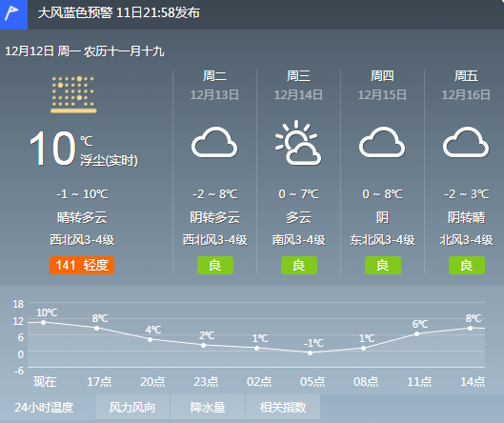Click Friday's green 良 air quality badge
Screen dimensions: 504x423
pyautogui.click(x=467, y=265)
